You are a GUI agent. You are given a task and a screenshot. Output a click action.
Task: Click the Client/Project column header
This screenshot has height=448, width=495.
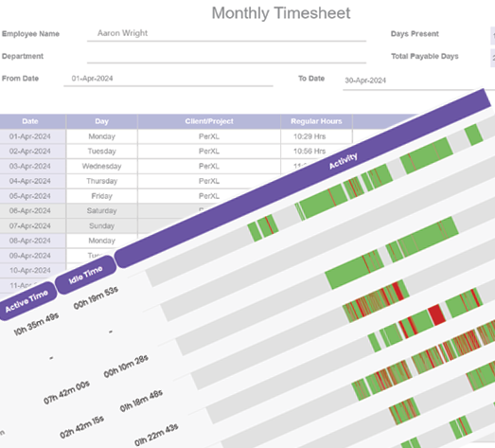[x=209, y=121]
